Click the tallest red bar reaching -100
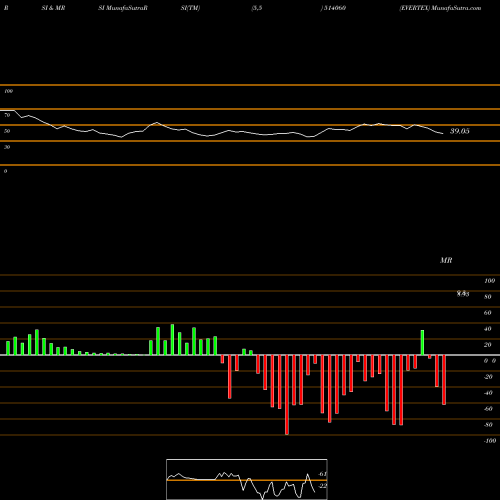This screenshot has width=500, height=500. [287, 395]
